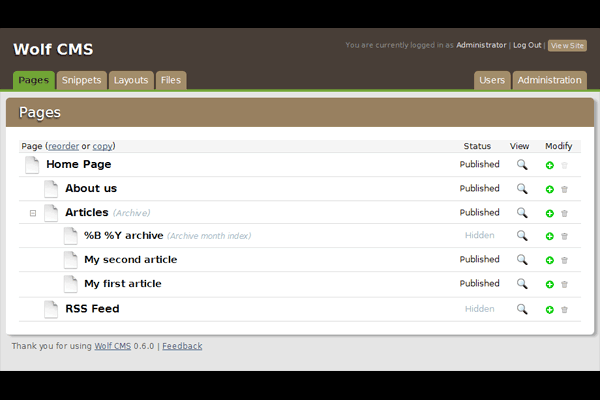Go to the Files tab
The image size is (600, 400).
pos(171,80)
